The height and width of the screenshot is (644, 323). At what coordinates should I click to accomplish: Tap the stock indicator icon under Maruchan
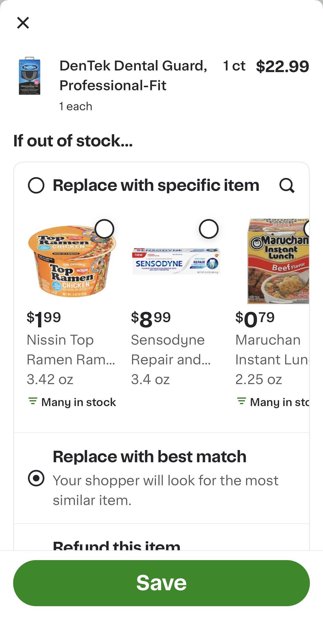click(x=241, y=401)
